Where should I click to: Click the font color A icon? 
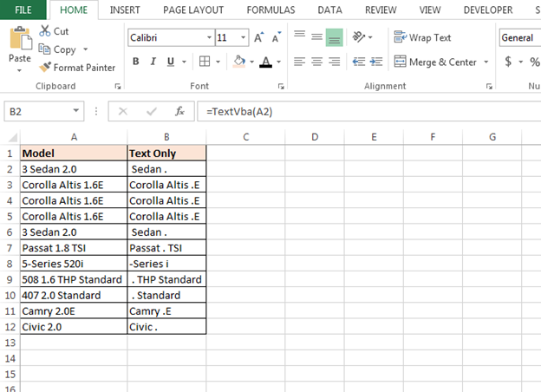click(265, 62)
